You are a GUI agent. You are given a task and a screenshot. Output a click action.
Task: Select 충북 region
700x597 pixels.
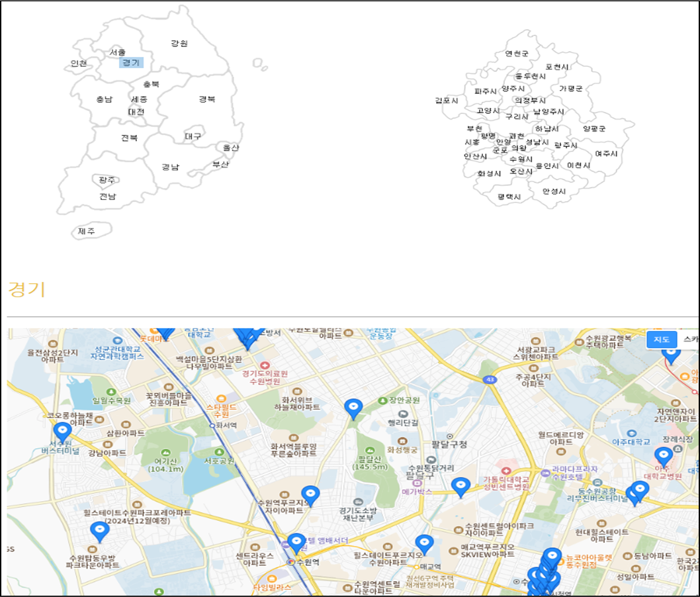click(x=152, y=84)
